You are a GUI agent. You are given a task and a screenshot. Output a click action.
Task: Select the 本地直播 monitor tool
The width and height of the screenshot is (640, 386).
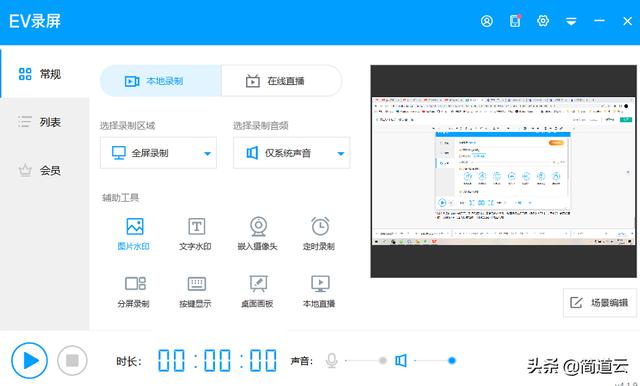(319, 292)
